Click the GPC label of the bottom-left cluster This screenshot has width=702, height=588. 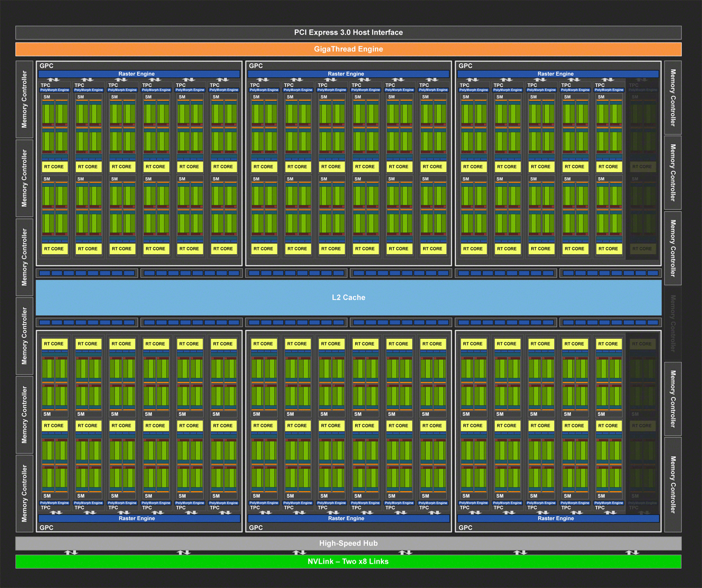(46, 528)
